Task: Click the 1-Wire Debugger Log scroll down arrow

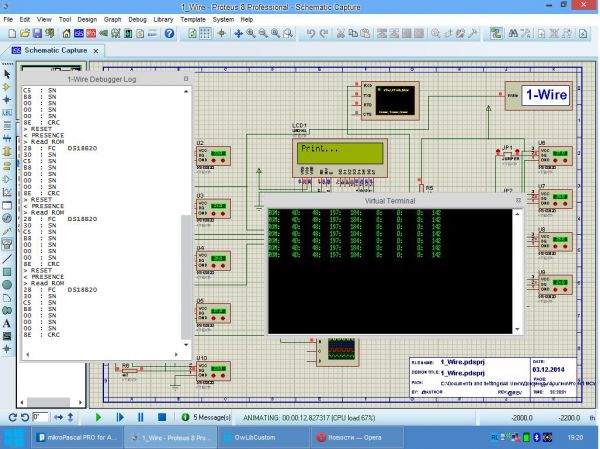Action: [x=186, y=345]
